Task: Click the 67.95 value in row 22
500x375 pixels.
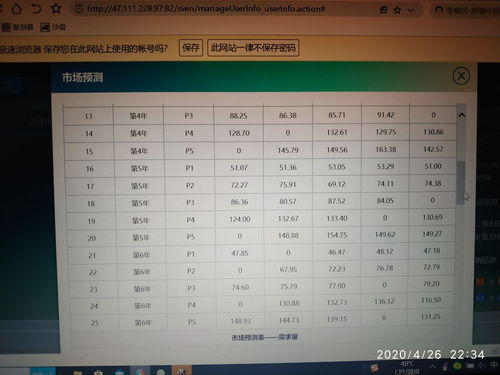Action: point(288,269)
